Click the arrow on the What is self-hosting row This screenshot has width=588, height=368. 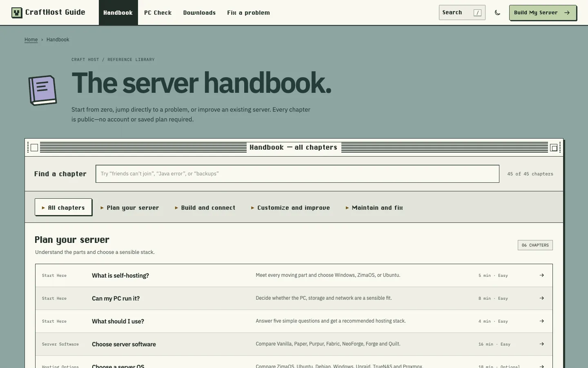(541, 275)
